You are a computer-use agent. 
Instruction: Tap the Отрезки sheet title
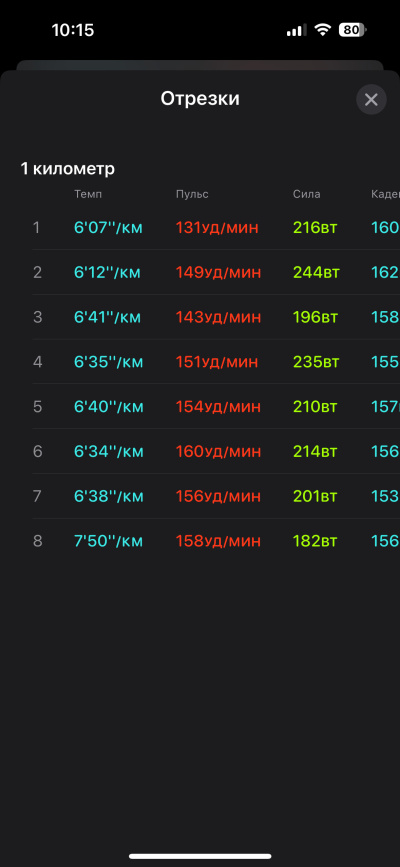click(x=200, y=99)
